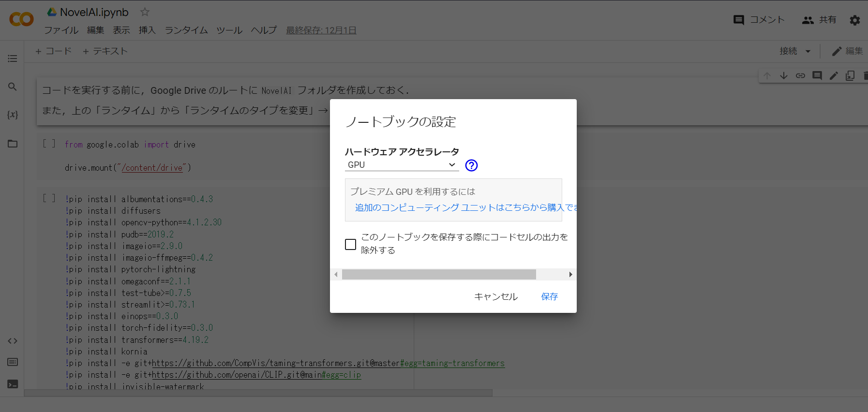868x412 pixels.
Task: Click the pip install kornia line
Action: coord(106,352)
